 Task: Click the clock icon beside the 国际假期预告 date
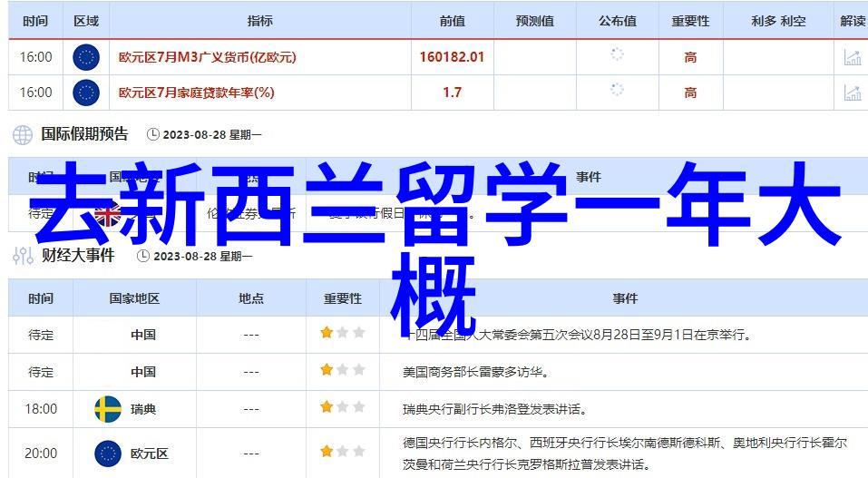151,135
